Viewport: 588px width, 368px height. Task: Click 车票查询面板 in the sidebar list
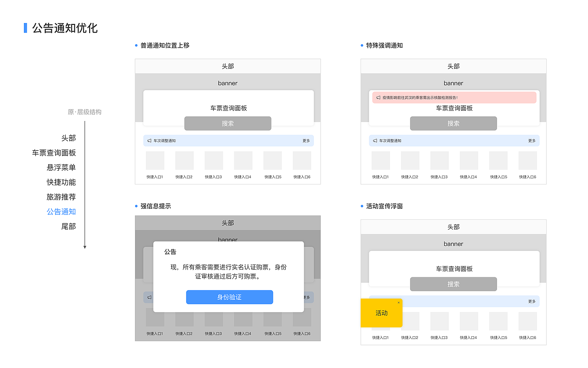tap(54, 153)
